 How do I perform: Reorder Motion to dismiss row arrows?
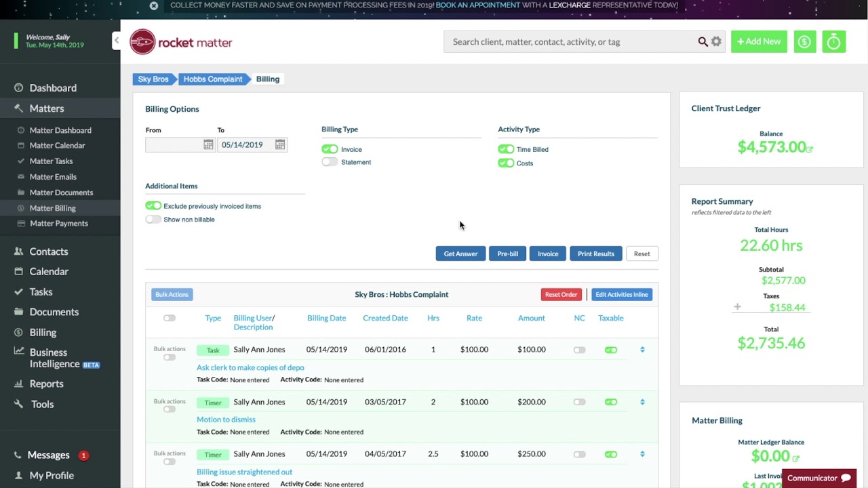point(642,402)
